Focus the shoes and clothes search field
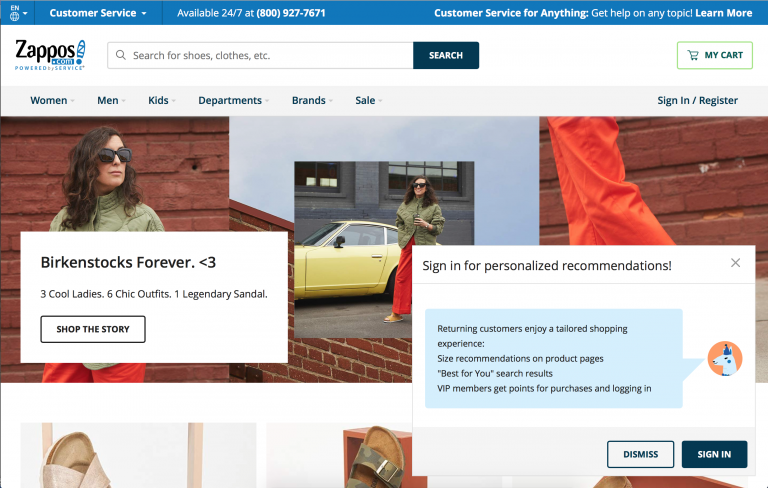 [x=260, y=55]
